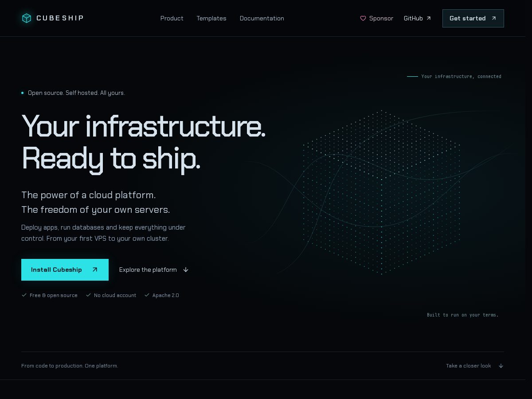The image size is (532, 399).
Task: Click the Get started button
Action: click(x=473, y=18)
